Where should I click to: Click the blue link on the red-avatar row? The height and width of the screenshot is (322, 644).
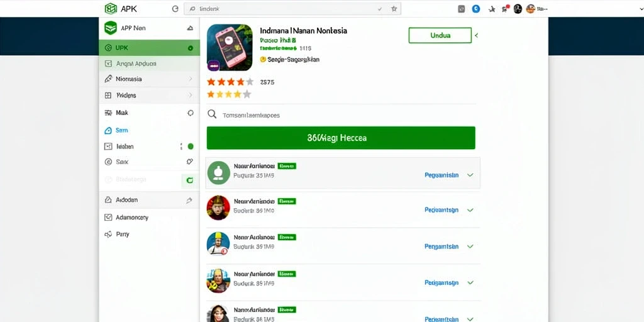(441, 210)
